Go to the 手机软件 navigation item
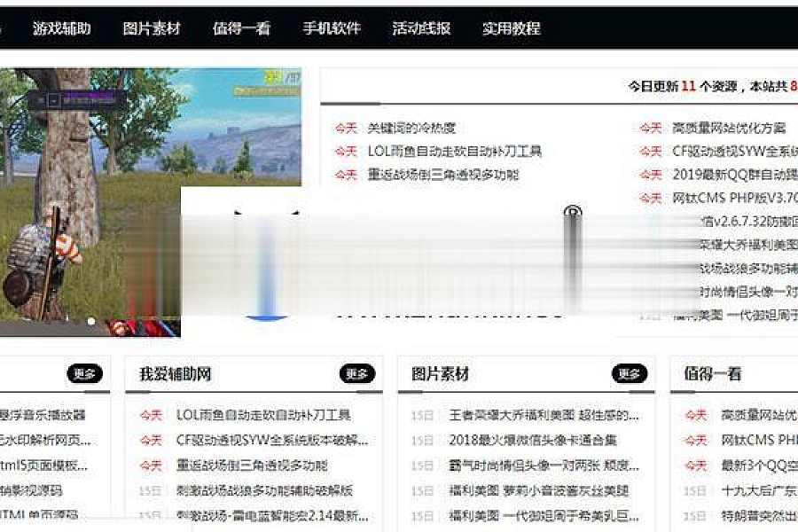The image size is (798, 532). (332, 28)
